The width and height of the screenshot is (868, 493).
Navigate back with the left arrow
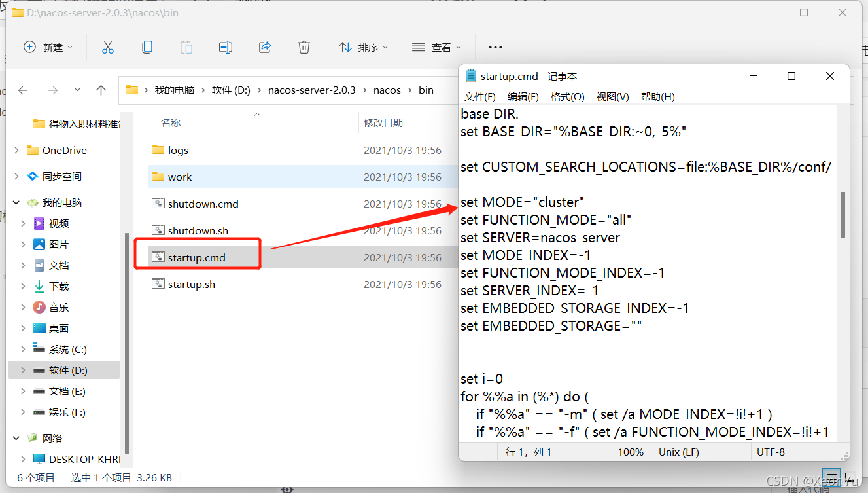pyautogui.click(x=23, y=90)
